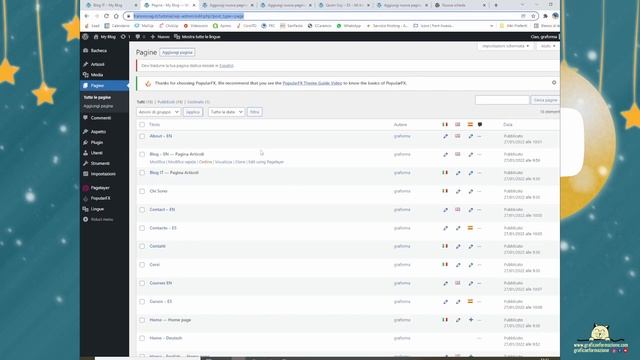Open the Strumenti wrench icon in sidebar
The image size is (640, 360).
point(86,163)
